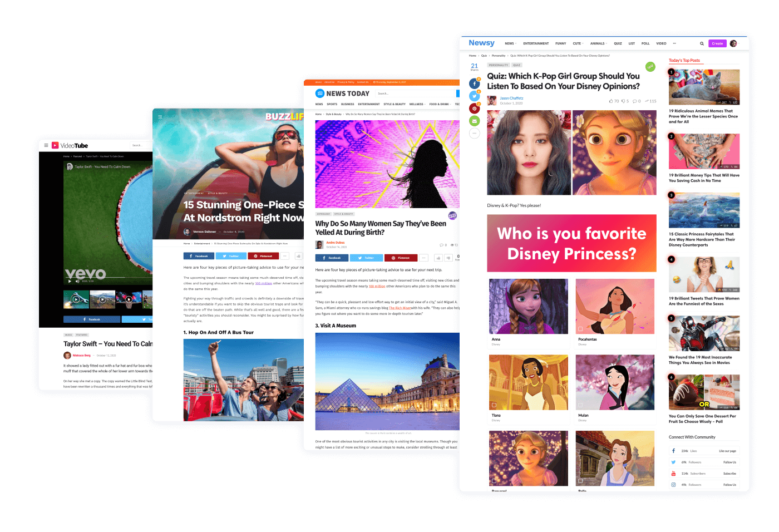Open Entertainment in Newsy menu
Viewport: 779px width, 532px height.
pos(536,43)
